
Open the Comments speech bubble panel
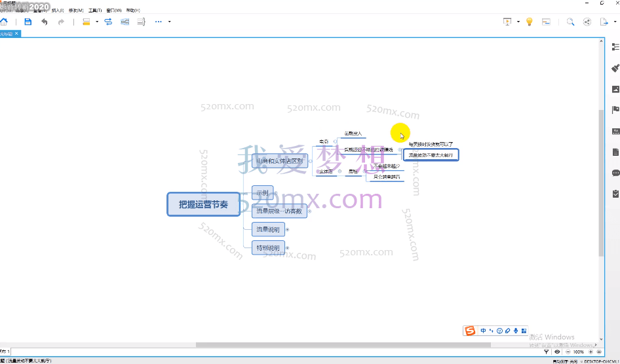point(615,173)
